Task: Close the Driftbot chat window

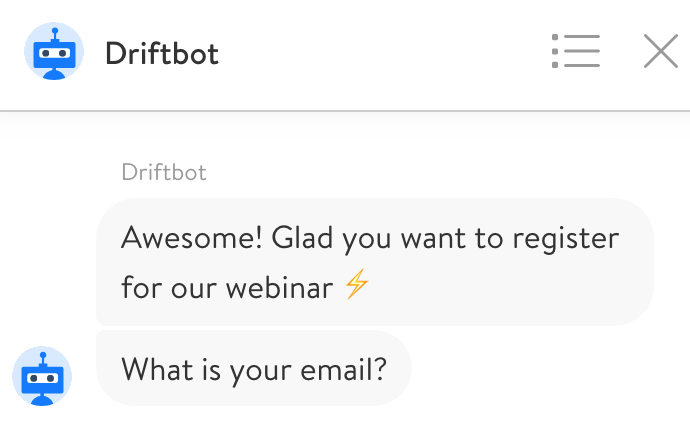Action: [x=661, y=52]
